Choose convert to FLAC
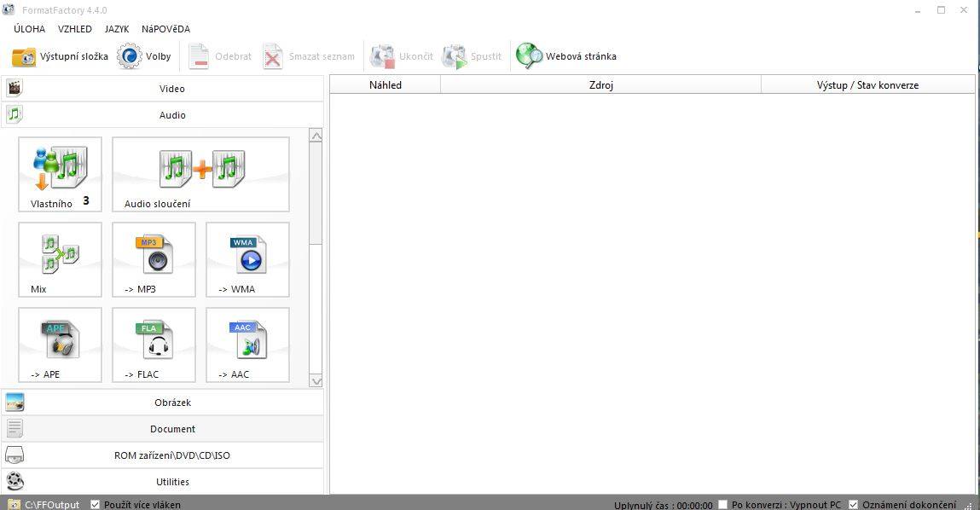 coord(154,345)
